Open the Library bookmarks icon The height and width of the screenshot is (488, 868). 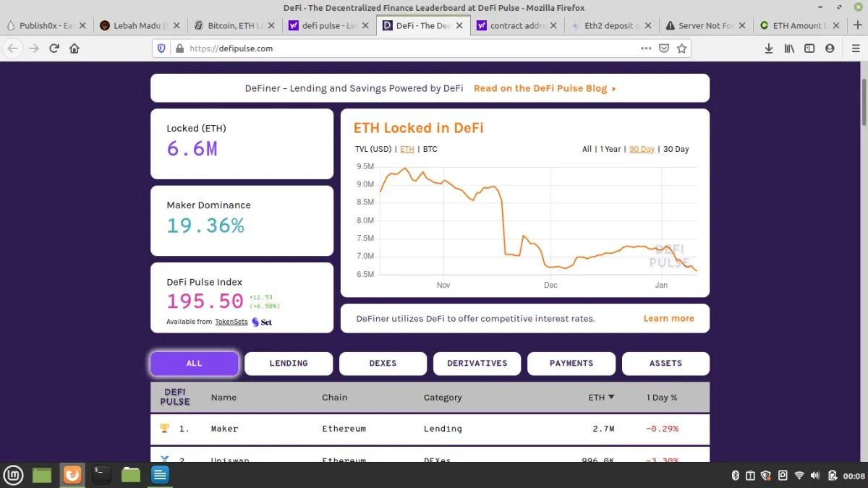point(789,48)
